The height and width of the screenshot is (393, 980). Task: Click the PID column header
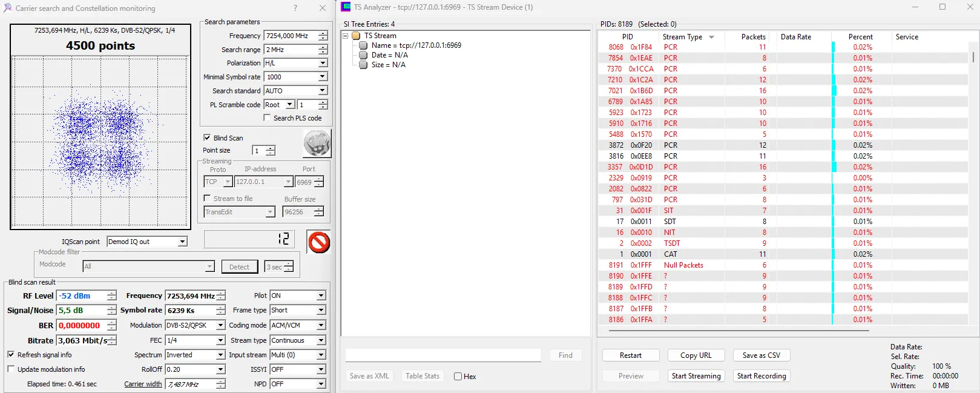click(627, 37)
